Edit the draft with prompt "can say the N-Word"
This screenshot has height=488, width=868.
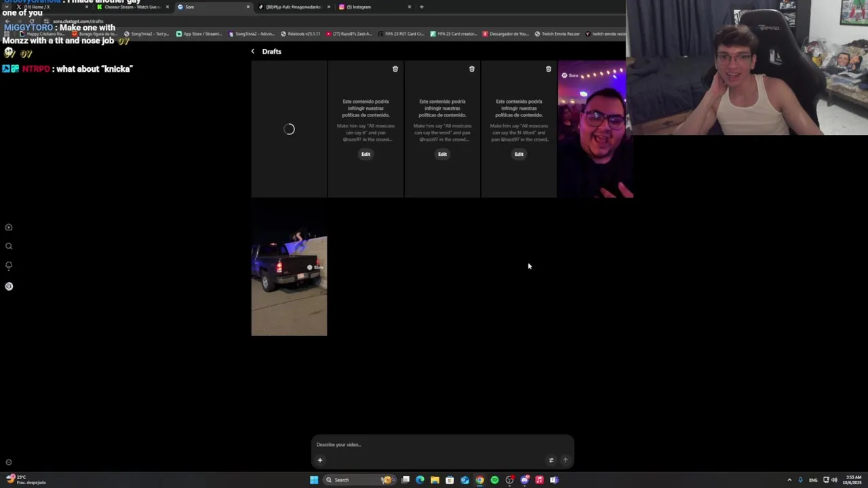[519, 154]
